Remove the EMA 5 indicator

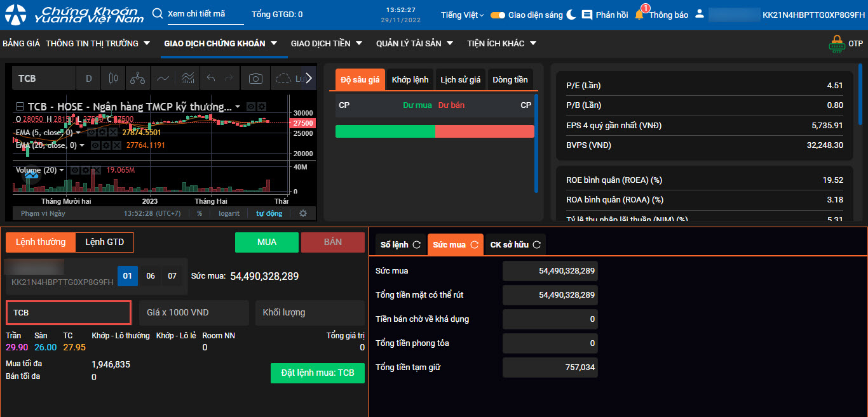112,133
